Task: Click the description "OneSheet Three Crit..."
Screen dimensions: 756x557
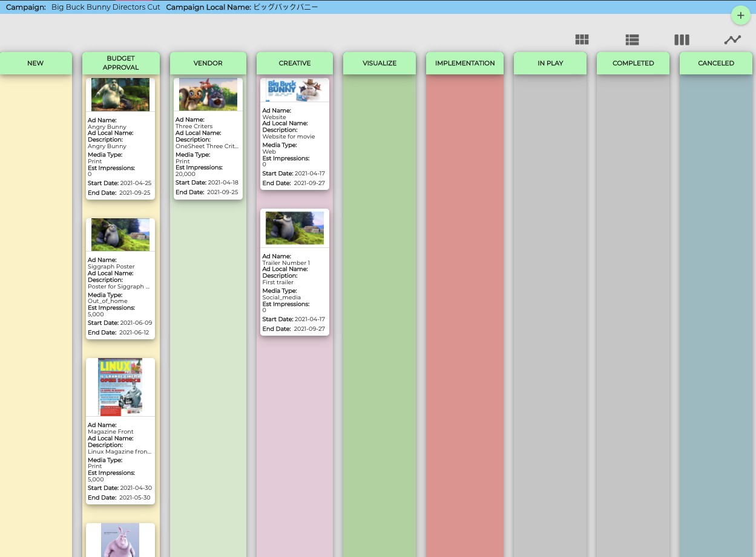Action: tap(207, 146)
